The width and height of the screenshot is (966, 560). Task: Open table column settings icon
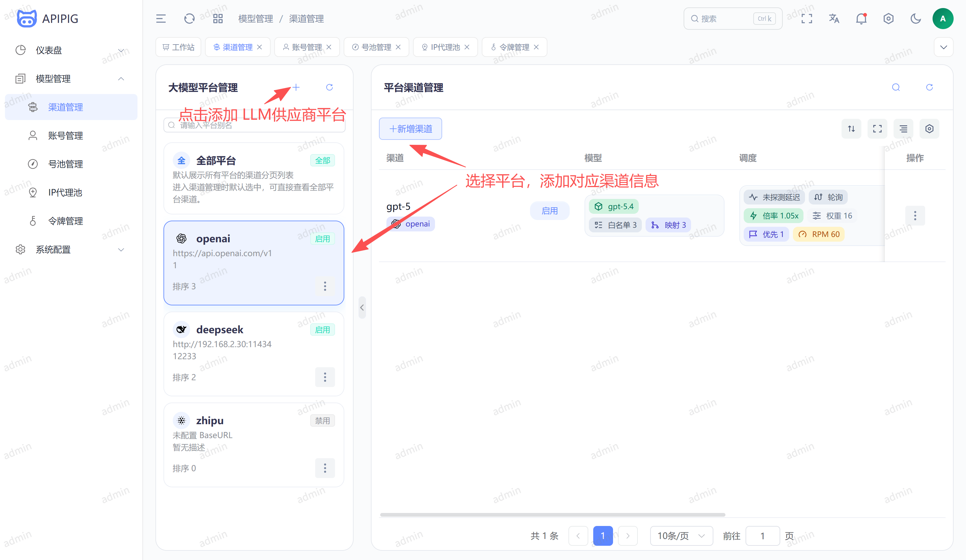point(929,129)
